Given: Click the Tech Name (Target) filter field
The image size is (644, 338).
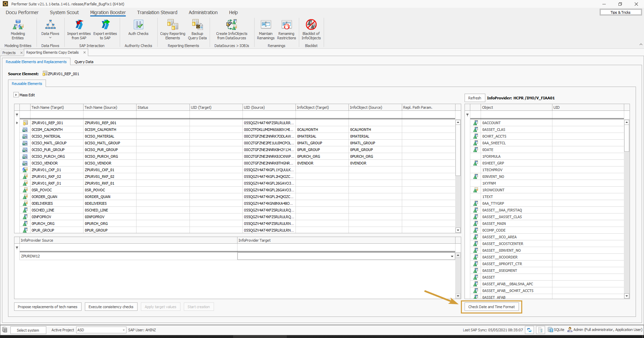Looking at the screenshot, I should tap(57, 115).
